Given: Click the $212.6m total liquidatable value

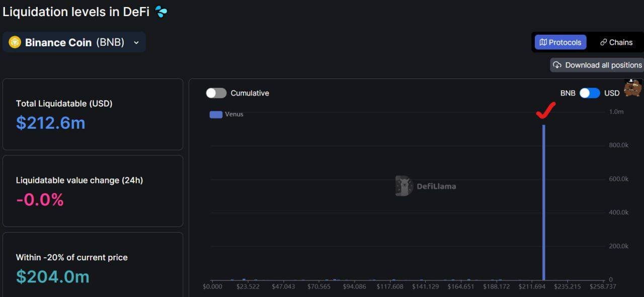Looking at the screenshot, I should coord(50,122).
